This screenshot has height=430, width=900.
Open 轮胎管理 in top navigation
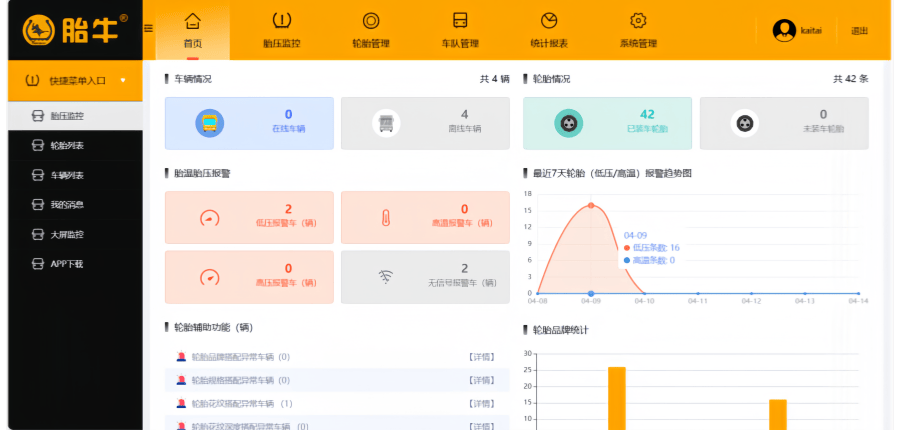(370, 30)
